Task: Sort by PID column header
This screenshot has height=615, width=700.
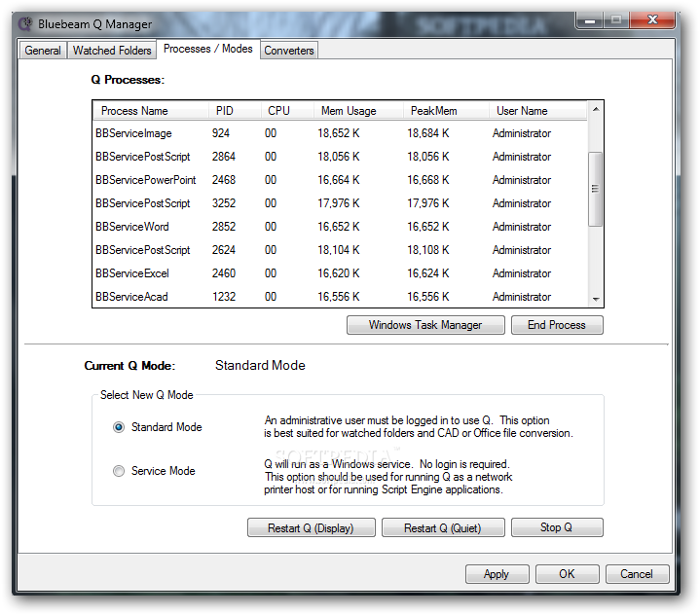Action: (x=235, y=111)
